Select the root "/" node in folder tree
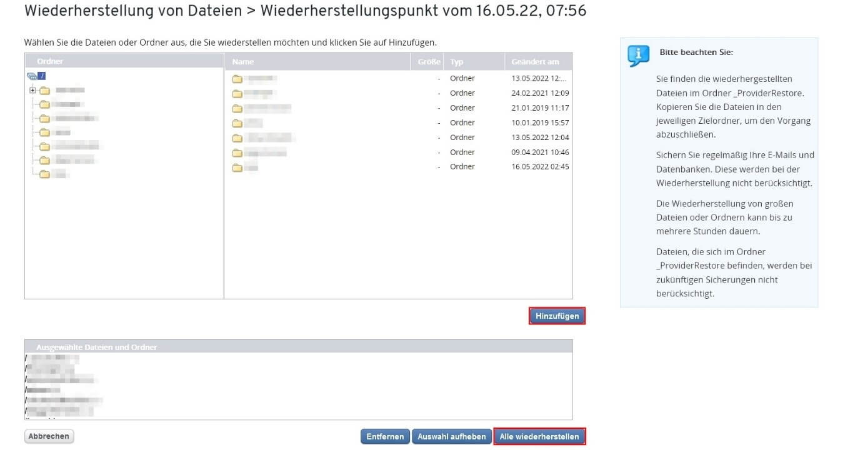This screenshot has width=868, height=452. [42, 76]
